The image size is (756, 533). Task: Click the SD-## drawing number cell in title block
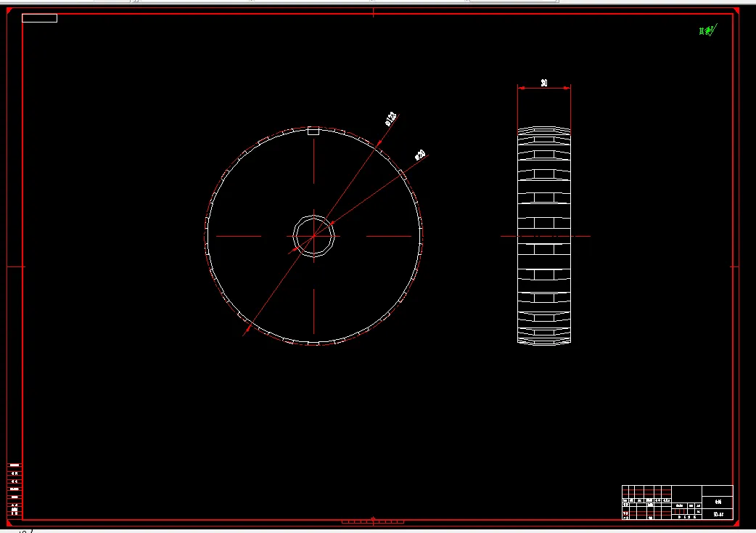[718, 514]
